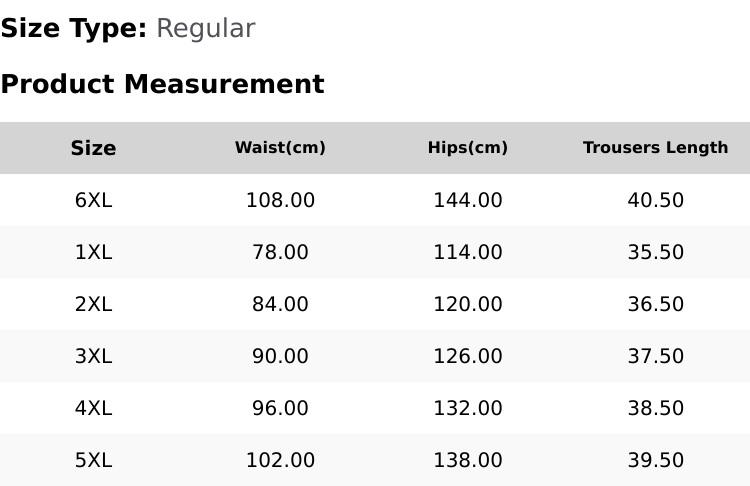Click the Regular size type text

tap(206, 29)
